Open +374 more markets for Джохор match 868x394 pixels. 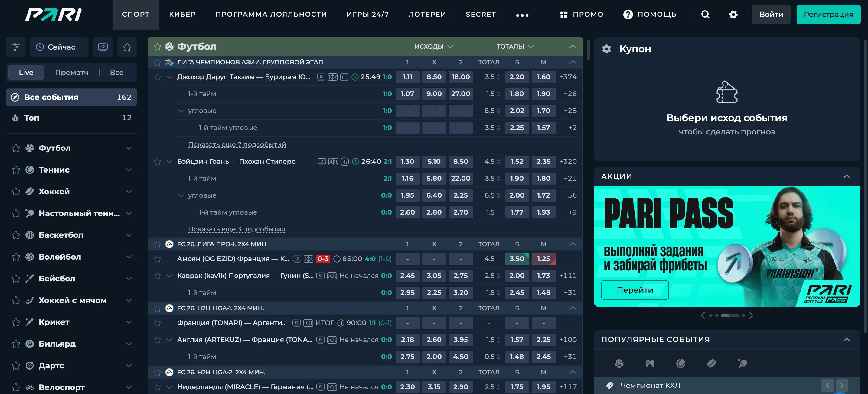pos(568,77)
